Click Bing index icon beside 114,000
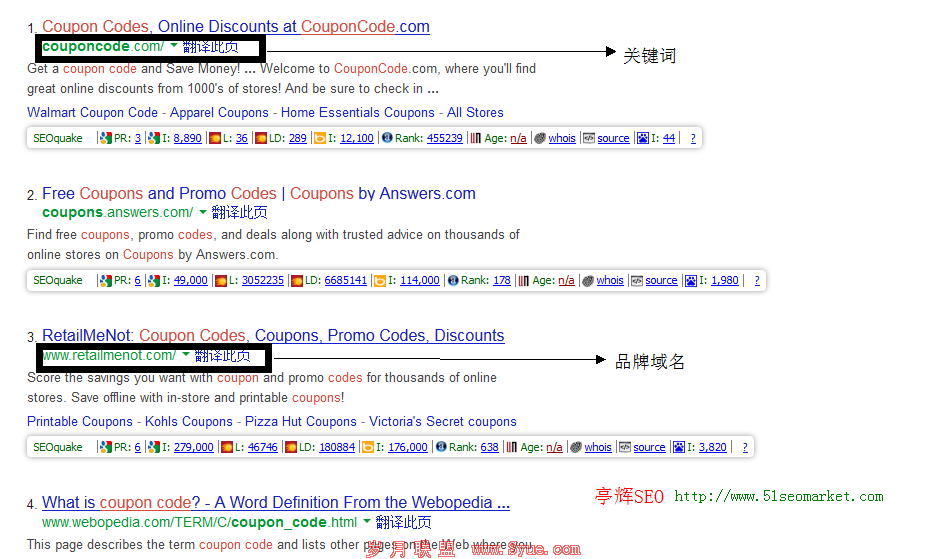The image size is (944, 559). pos(380,280)
